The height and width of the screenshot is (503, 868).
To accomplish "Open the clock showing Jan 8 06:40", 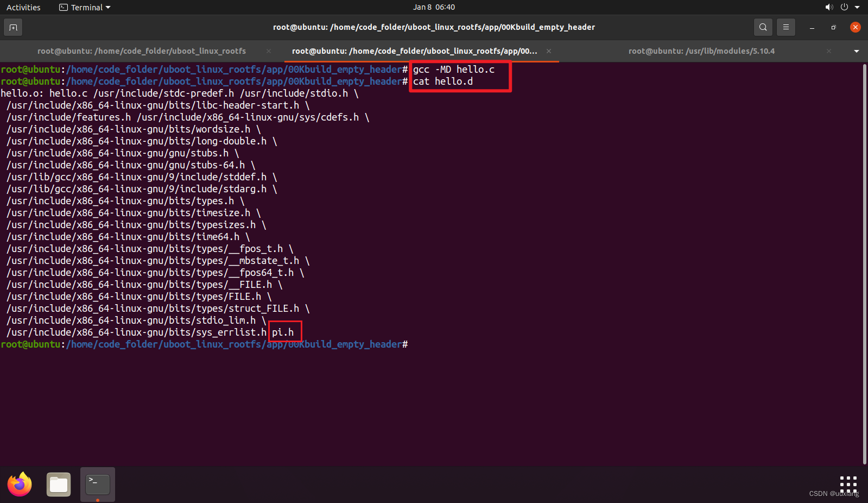I will [x=434, y=7].
